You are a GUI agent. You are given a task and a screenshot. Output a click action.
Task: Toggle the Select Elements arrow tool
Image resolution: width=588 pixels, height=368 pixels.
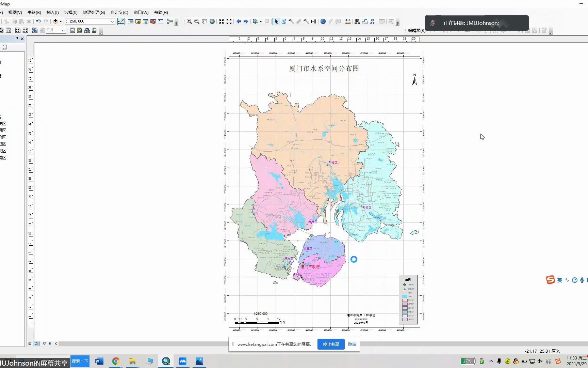coord(276,21)
